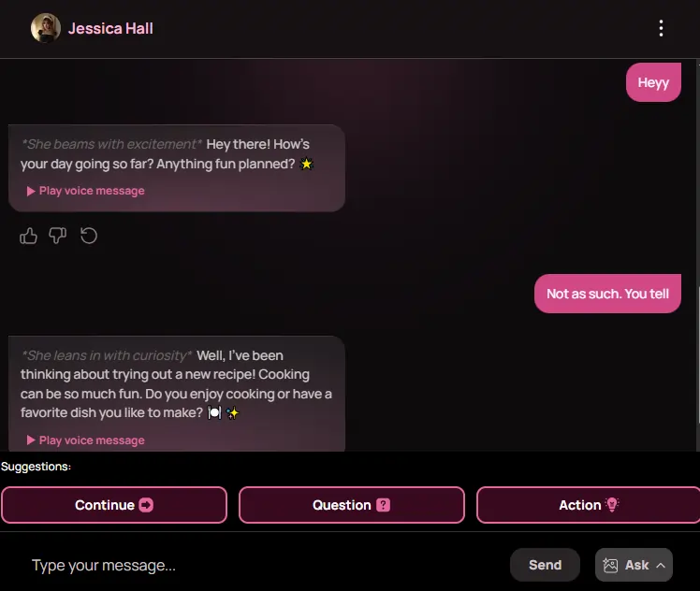
Task: Select the Question suggestion
Action: (x=351, y=505)
